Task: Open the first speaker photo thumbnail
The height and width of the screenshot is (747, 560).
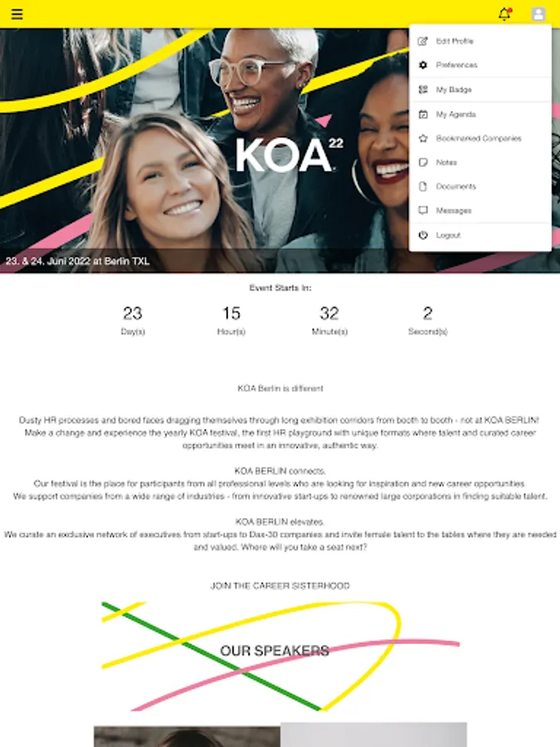Action: pyautogui.click(x=187, y=736)
